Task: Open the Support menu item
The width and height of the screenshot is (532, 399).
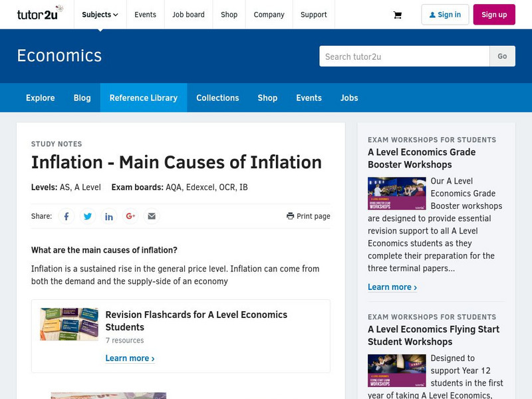Action: pyautogui.click(x=313, y=15)
